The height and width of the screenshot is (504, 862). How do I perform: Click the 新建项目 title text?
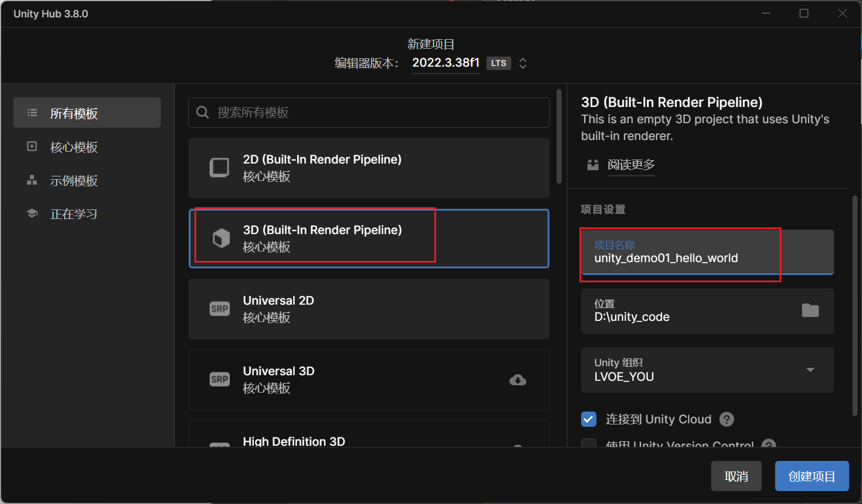point(431,44)
